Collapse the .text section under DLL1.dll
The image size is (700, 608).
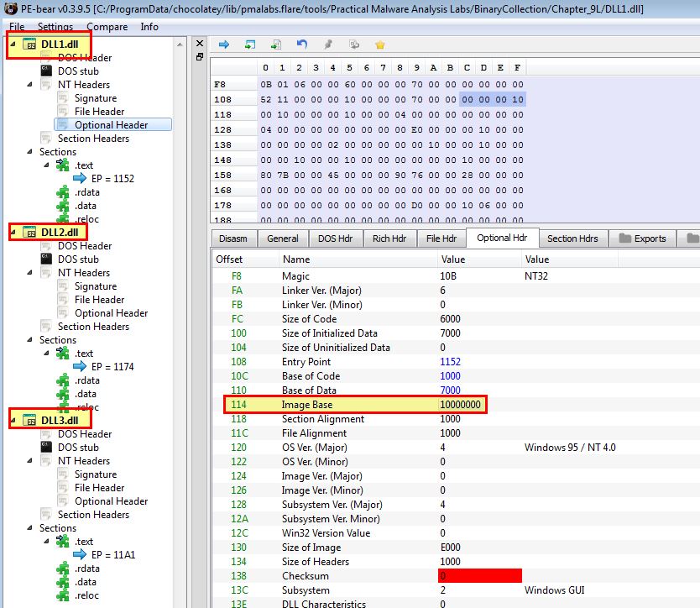[46, 165]
